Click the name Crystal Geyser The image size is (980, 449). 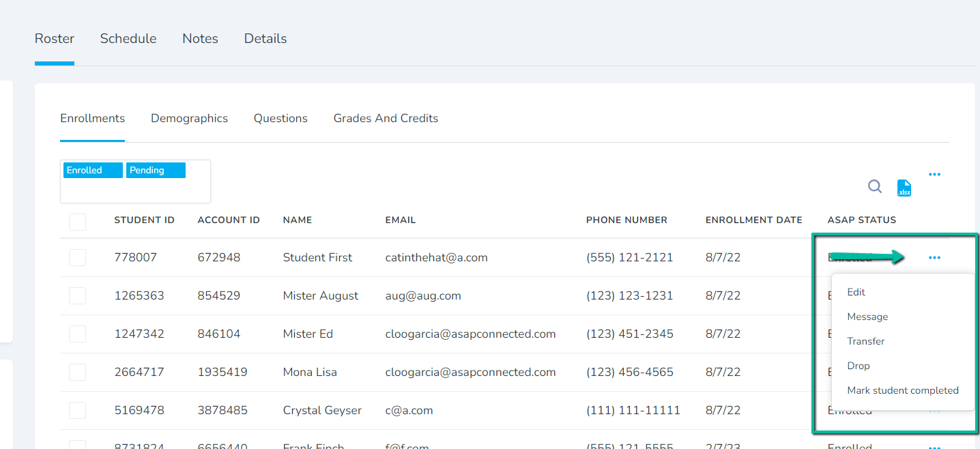pyautogui.click(x=322, y=410)
